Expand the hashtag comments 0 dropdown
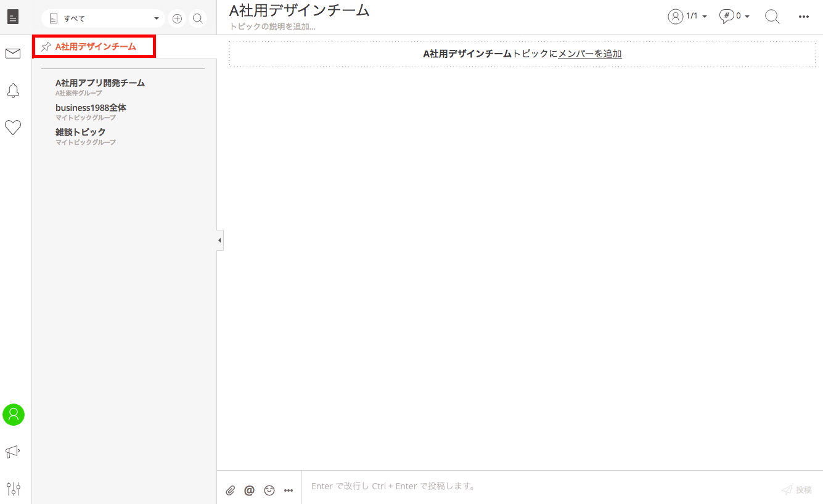This screenshot has height=504, width=823. (734, 17)
